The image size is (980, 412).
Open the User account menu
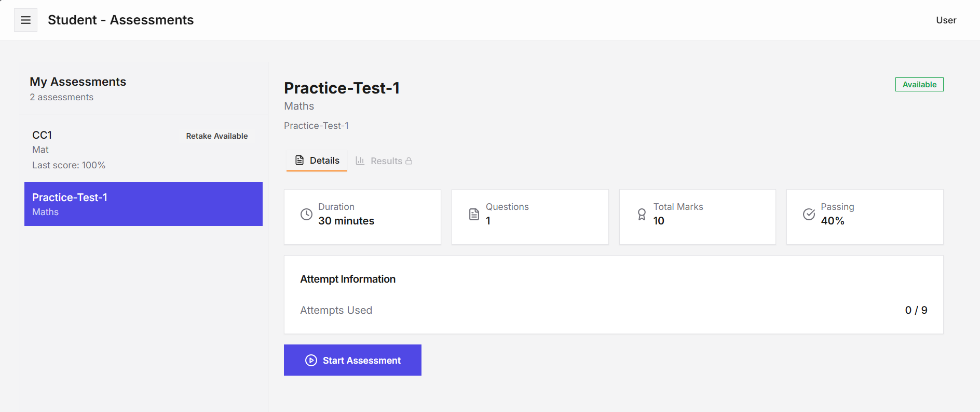[946, 20]
